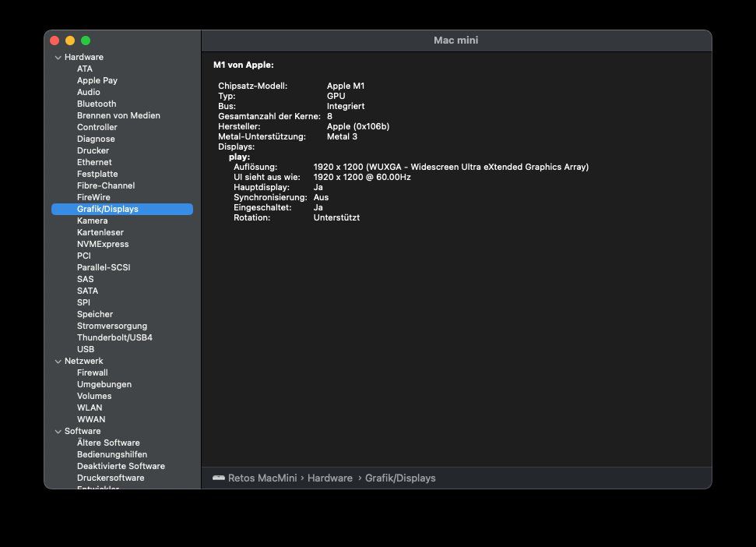Select Kamera in the sidebar

[92, 221]
